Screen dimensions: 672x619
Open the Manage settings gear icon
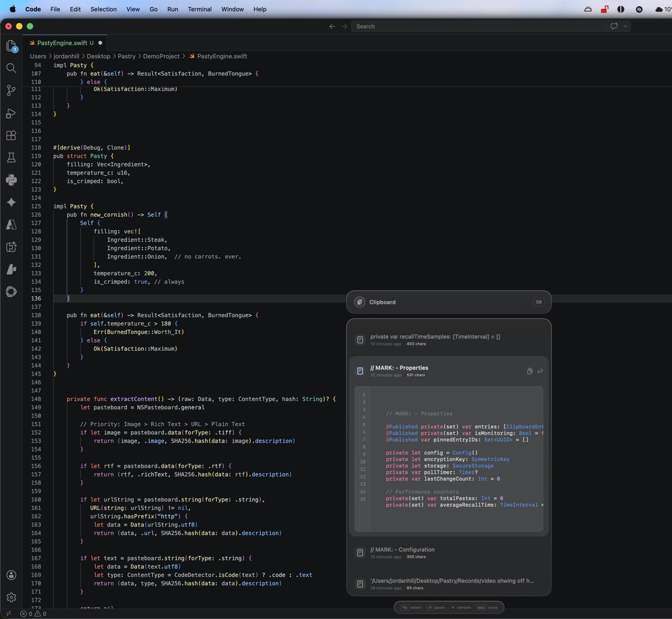click(11, 597)
